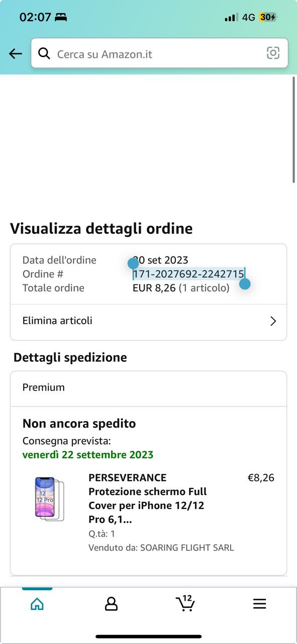
Task: Tap the venerdì 22 settembre 2023 delivery date
Action: [x=88, y=455]
